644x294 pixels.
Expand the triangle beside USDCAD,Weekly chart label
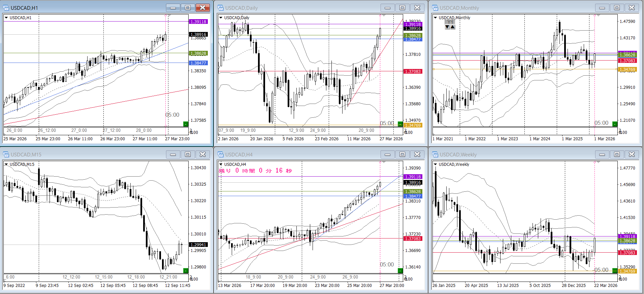(x=435, y=164)
